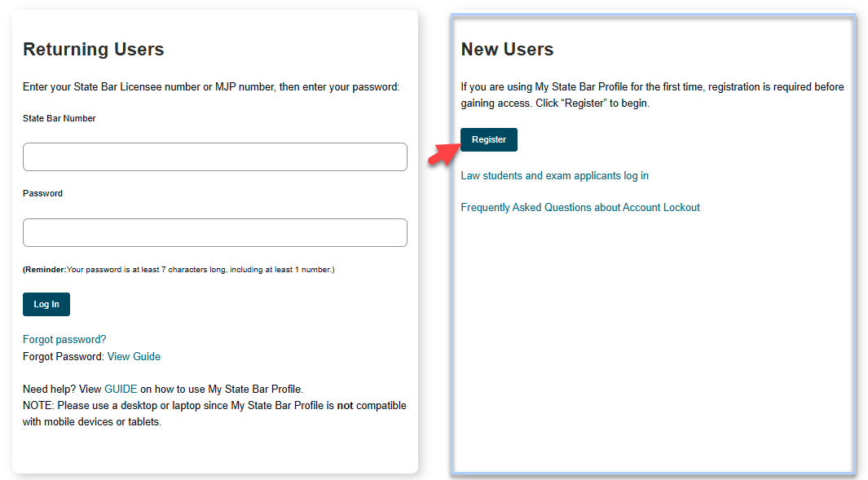Click the first-time registration instructions paragraph
868x480 pixels.
point(652,95)
